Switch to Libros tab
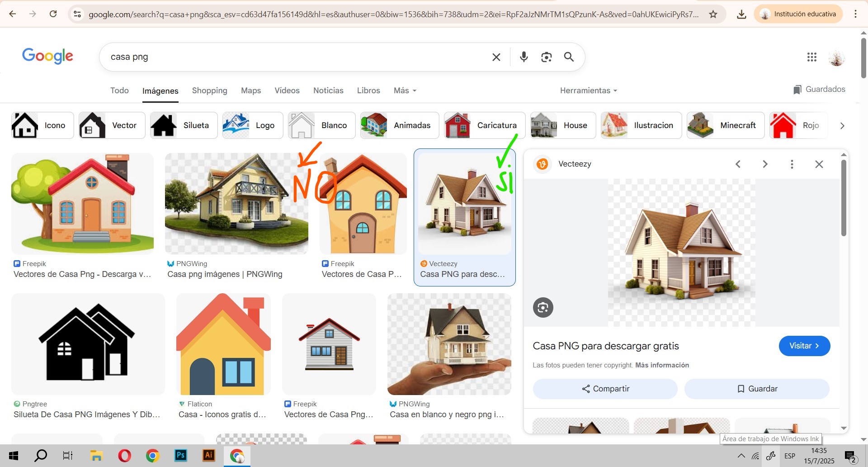This screenshot has width=868, height=467. point(368,91)
